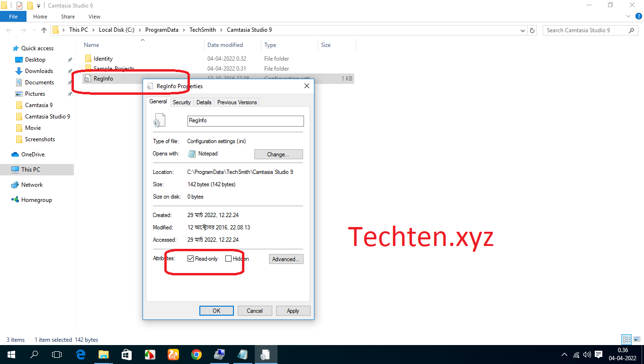Open Screenshots folder in navigation pane
Image resolution: width=644 pixels, height=364 pixels.
tap(40, 139)
